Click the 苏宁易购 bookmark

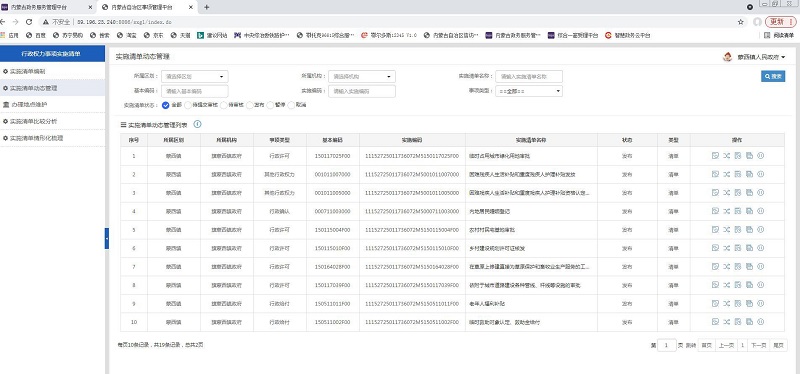[x=68, y=35]
